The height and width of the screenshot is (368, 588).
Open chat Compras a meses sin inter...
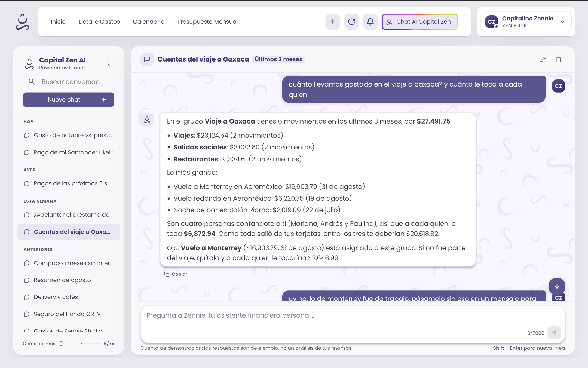click(69, 263)
